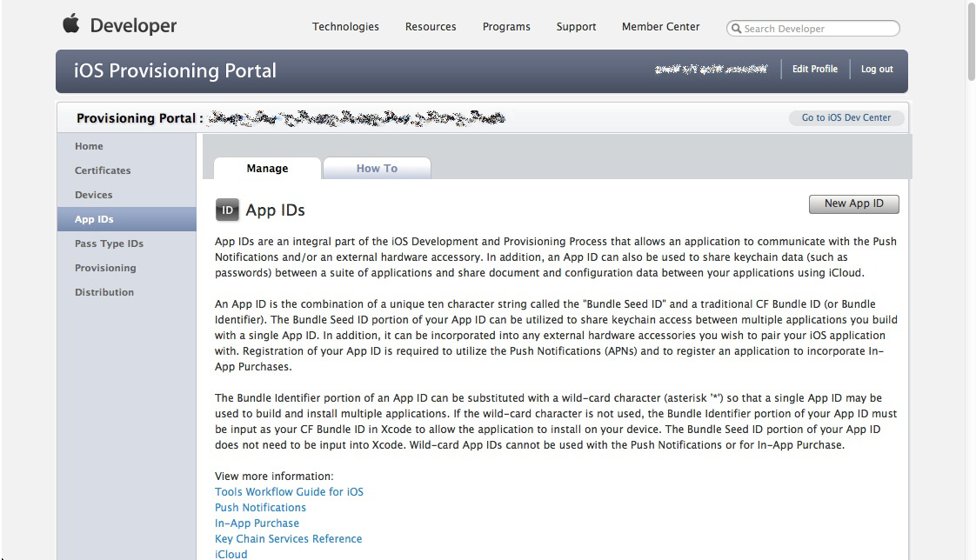The height and width of the screenshot is (560, 976).
Task: Open the Push Notifications link
Action: coord(260,507)
